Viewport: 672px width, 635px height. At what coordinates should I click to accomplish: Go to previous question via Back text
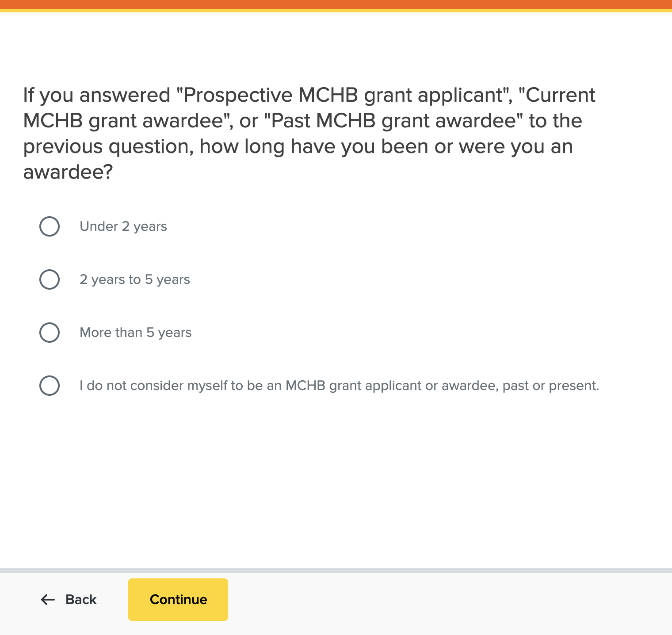pyautogui.click(x=81, y=600)
